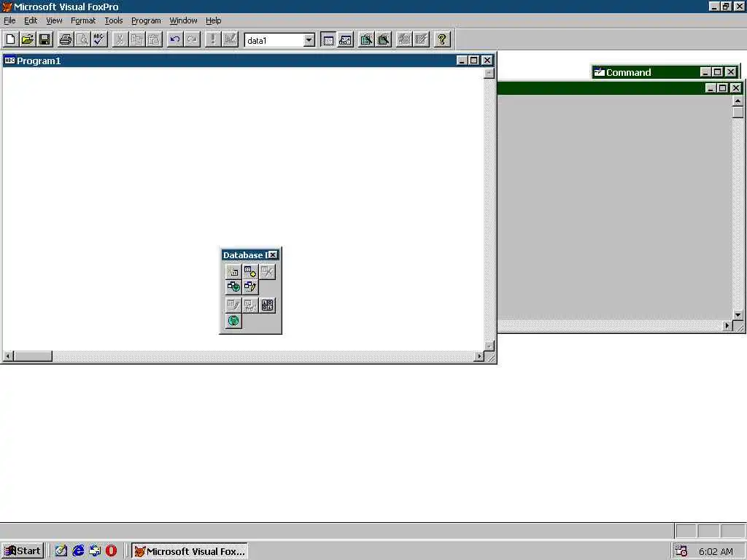This screenshot has height=560, width=747.
Task: Launch Internet Explorer from quick launch
Action: tap(78, 551)
